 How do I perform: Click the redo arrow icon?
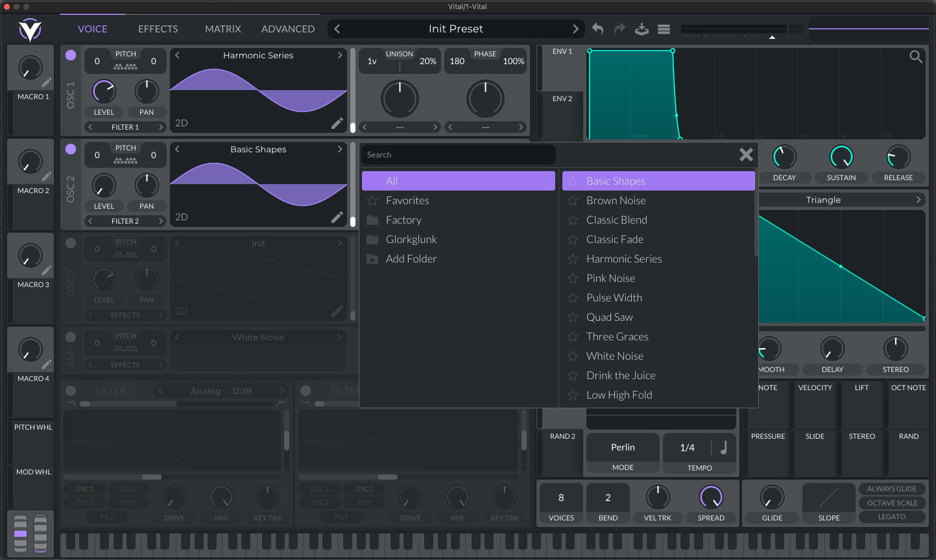619,29
